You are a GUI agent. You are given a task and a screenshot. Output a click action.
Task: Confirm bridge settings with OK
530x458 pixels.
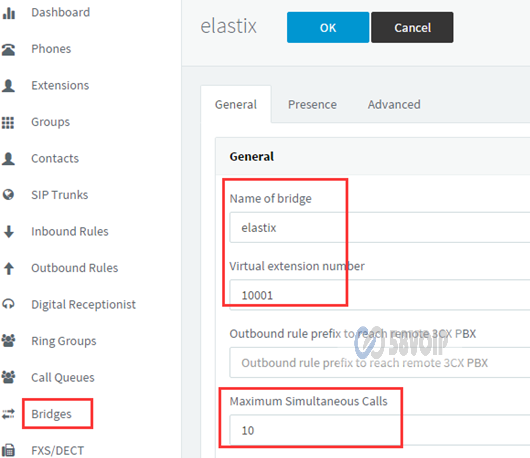[328, 27]
